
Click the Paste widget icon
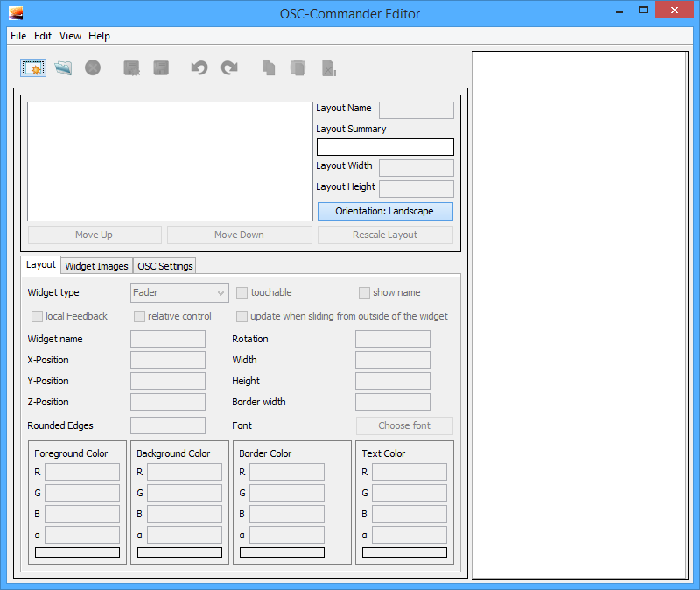point(297,68)
